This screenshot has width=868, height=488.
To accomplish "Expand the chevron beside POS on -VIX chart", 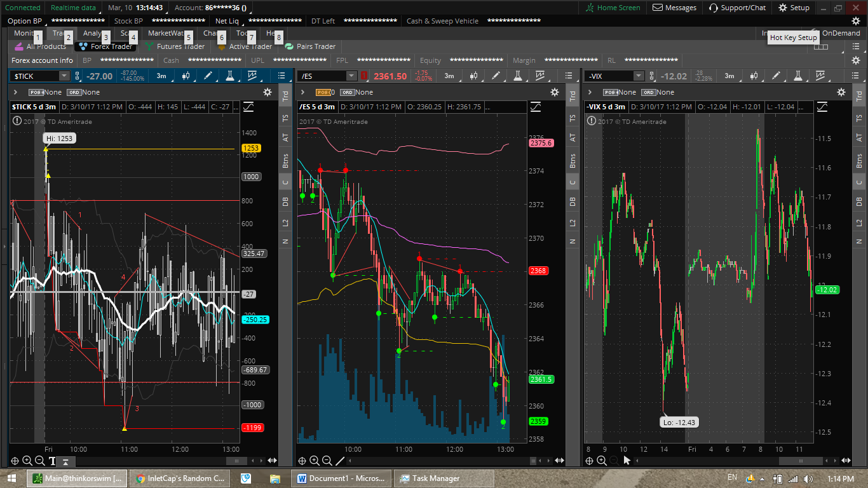I will coord(590,92).
